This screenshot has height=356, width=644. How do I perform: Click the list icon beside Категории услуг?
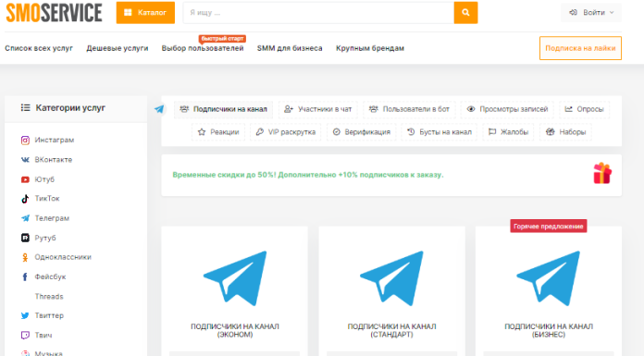click(26, 107)
